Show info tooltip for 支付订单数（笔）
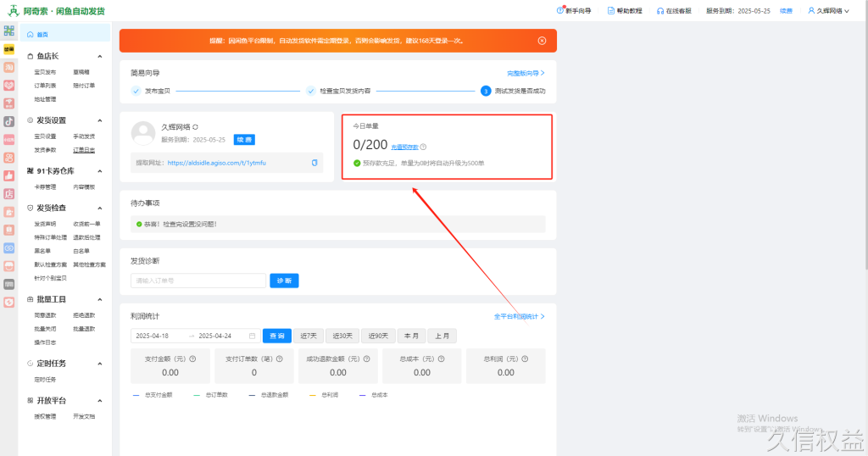This screenshot has height=456, width=868. (x=280, y=359)
